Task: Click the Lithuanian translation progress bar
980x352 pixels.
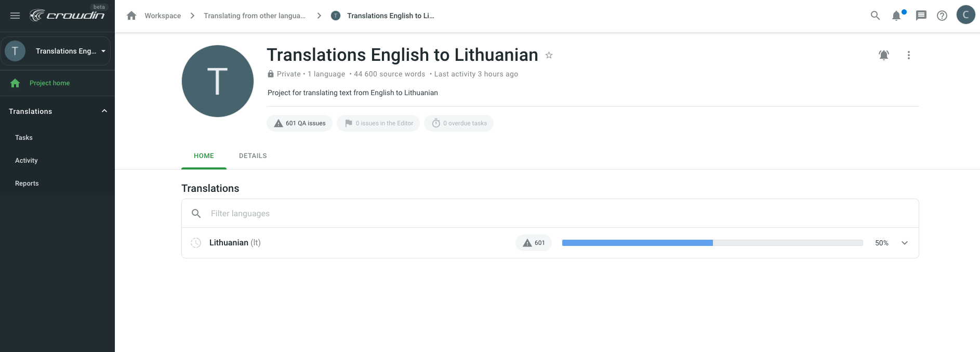Action: (712, 243)
